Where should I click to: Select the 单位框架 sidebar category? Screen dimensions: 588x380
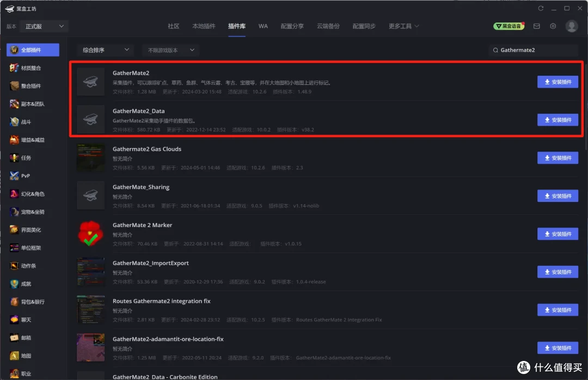click(x=30, y=247)
